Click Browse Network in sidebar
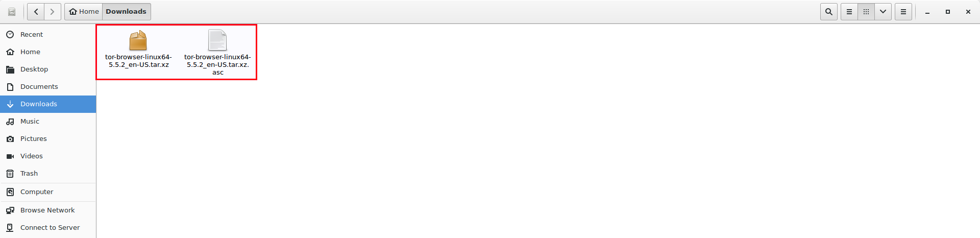The width and height of the screenshot is (980, 238). [x=48, y=210]
